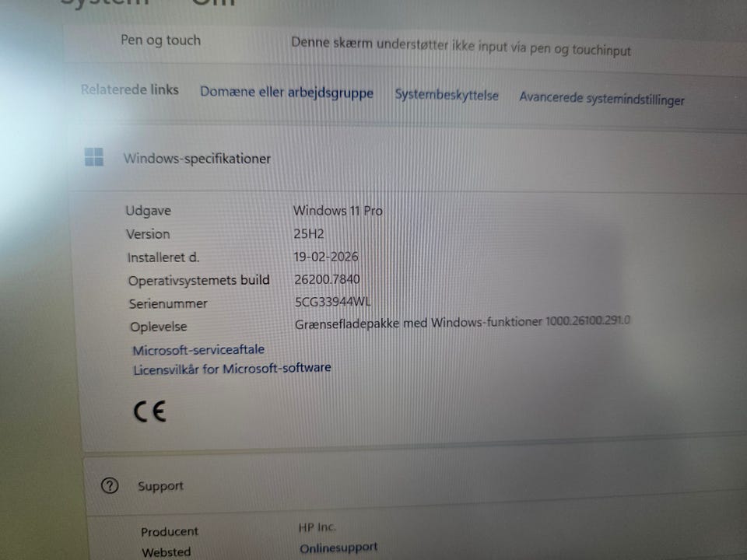Select the Udgave label
This screenshot has height=560, width=747.
tap(148, 211)
